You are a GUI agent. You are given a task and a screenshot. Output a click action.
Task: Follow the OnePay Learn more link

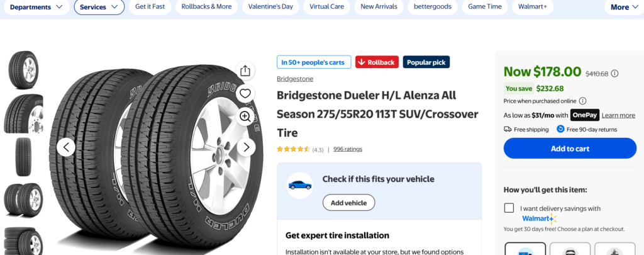[618, 115]
